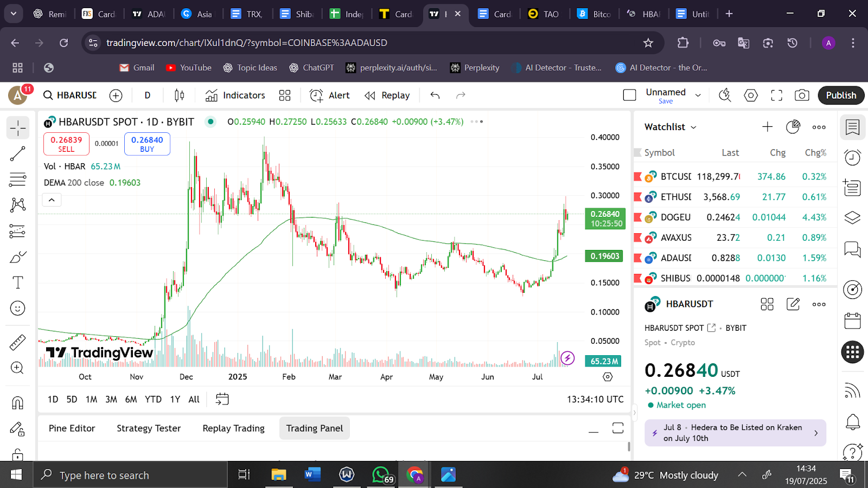
Task: Collapse the indicator legend chevron
Action: point(52,200)
